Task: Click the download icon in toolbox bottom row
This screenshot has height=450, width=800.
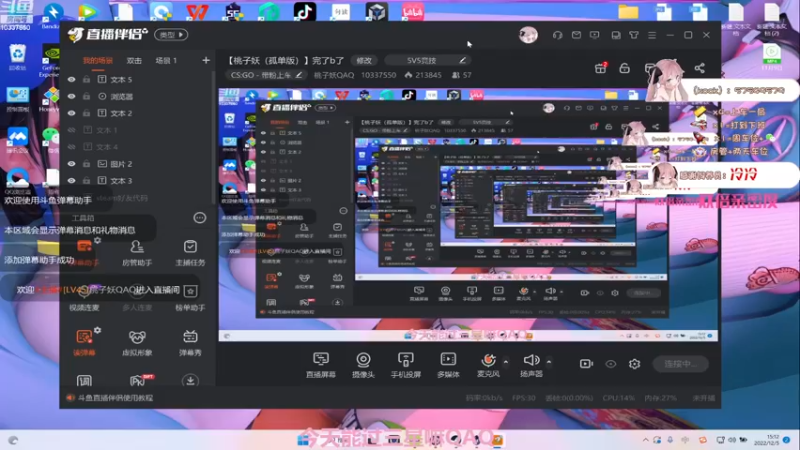Action: click(190, 381)
